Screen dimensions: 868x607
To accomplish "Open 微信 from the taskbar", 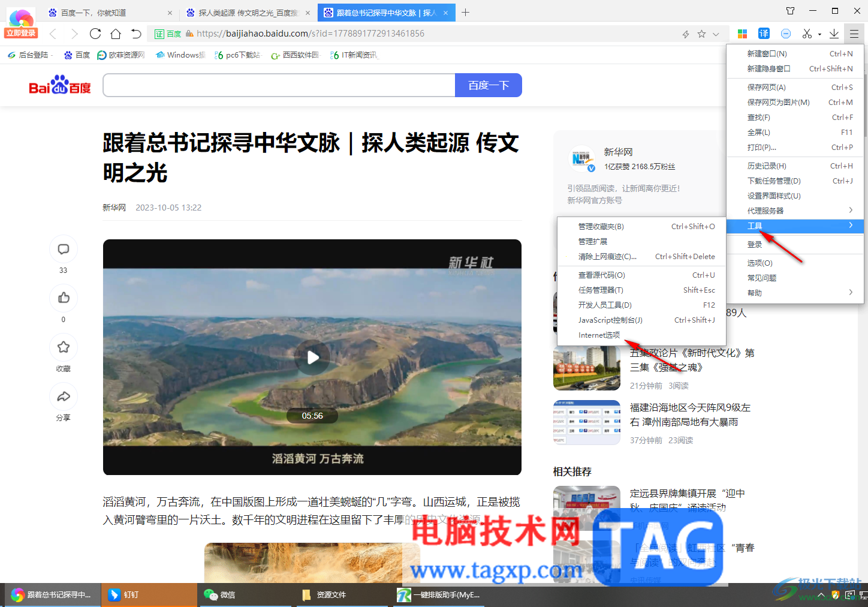I will coord(246,595).
